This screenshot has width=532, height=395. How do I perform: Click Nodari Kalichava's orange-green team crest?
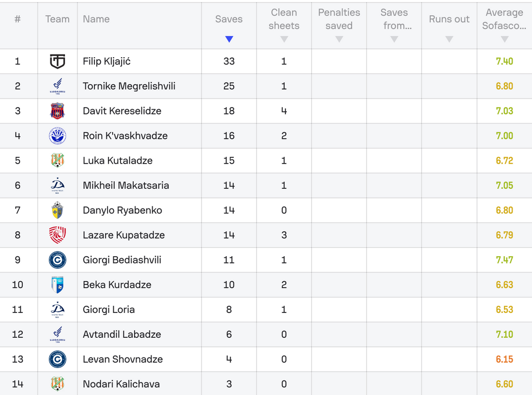[x=57, y=384]
